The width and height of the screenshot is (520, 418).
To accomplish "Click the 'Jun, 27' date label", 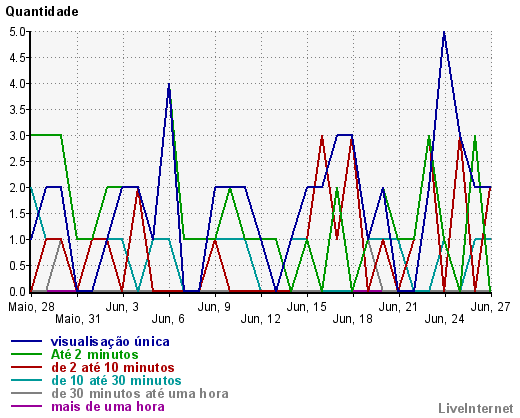I will [490, 307].
